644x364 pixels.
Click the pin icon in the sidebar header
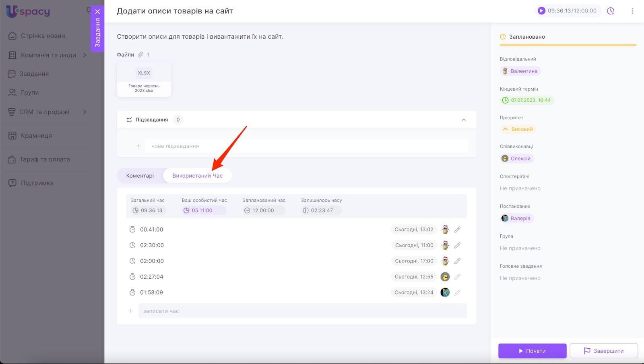[x=88, y=10]
